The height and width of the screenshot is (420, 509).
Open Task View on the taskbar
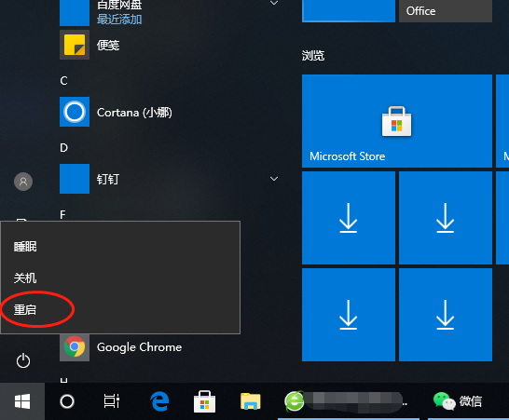tap(111, 401)
